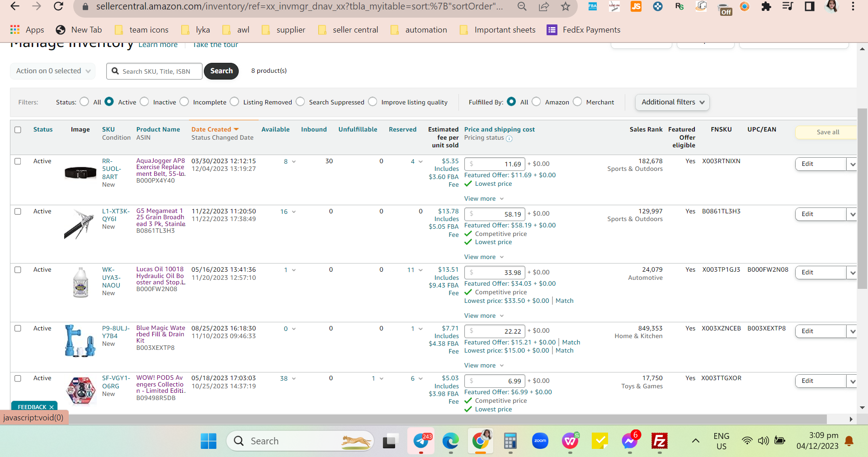Open the Learn more link
The width and height of the screenshot is (868, 457).
coord(158,45)
